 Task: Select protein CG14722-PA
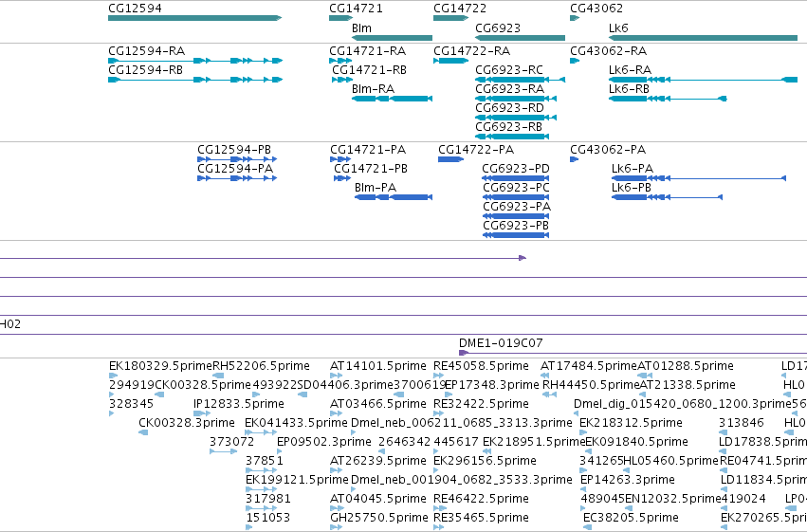[450, 159]
